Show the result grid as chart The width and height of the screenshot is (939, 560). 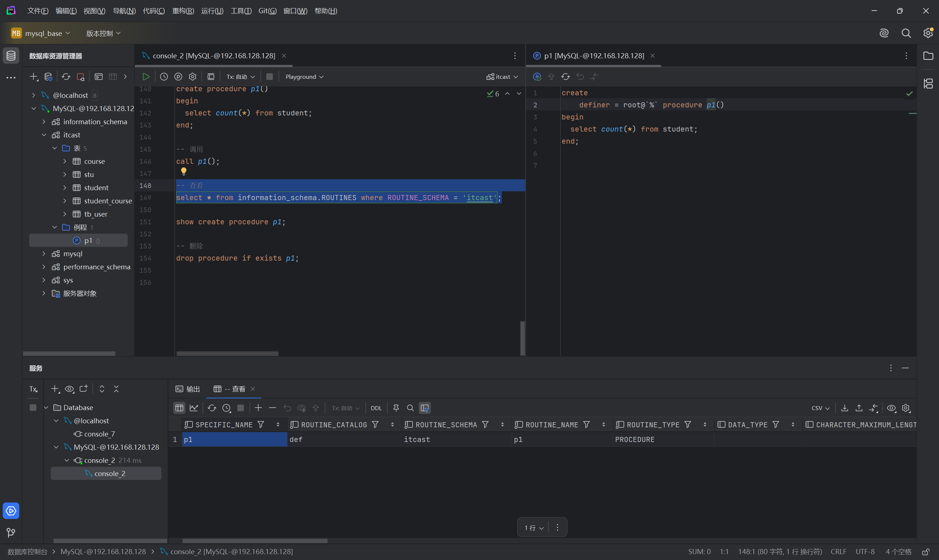point(194,408)
